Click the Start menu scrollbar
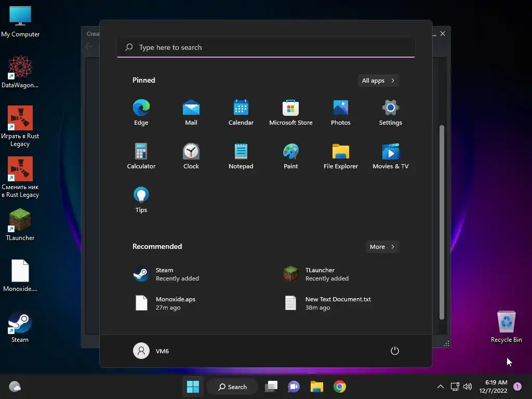Screen dimensions: 532x399 (x=442, y=222)
